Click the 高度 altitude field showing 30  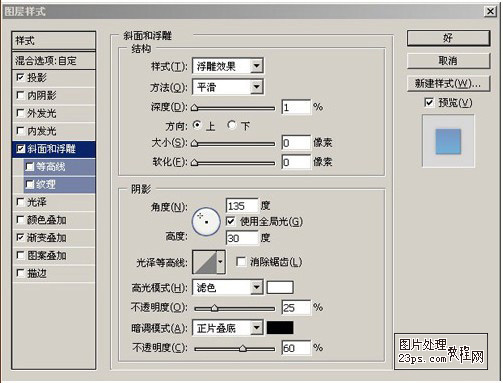pos(242,238)
